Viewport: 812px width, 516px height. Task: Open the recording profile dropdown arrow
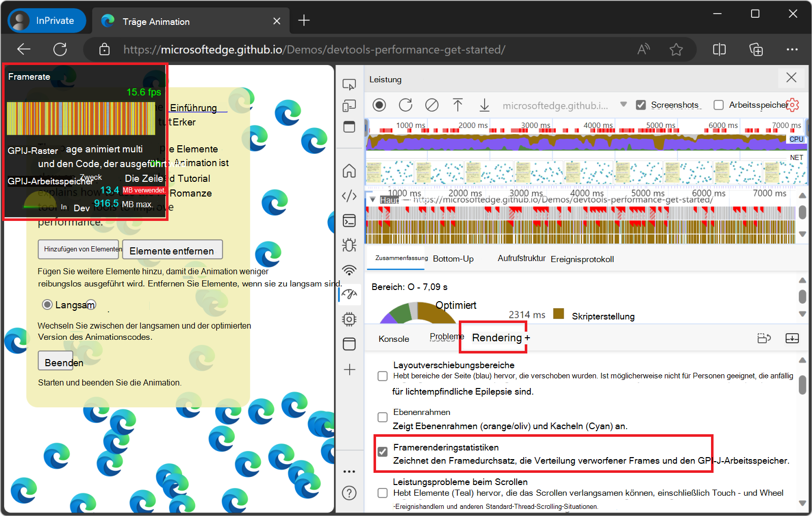pyautogui.click(x=623, y=105)
